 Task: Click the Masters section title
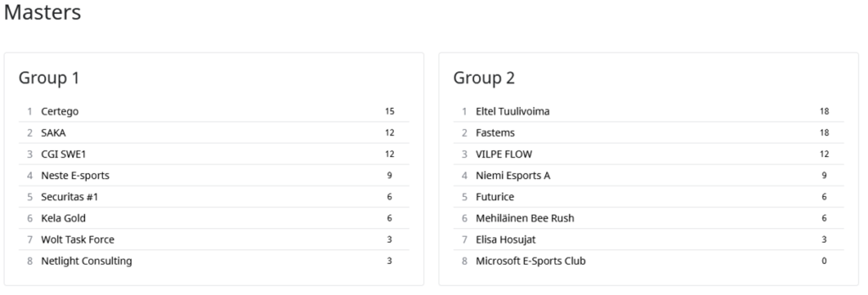(x=42, y=12)
